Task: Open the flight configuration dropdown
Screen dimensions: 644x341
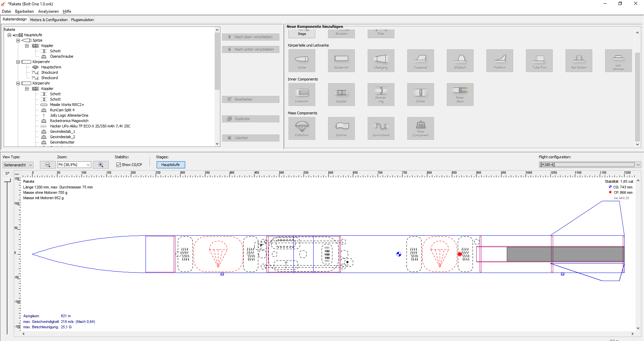Action: [638, 165]
